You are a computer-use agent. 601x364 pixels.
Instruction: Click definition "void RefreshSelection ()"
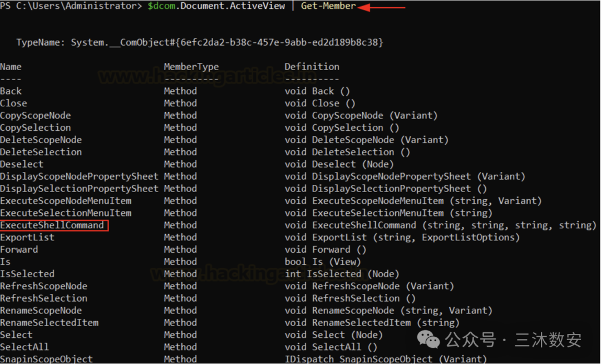tap(351, 298)
